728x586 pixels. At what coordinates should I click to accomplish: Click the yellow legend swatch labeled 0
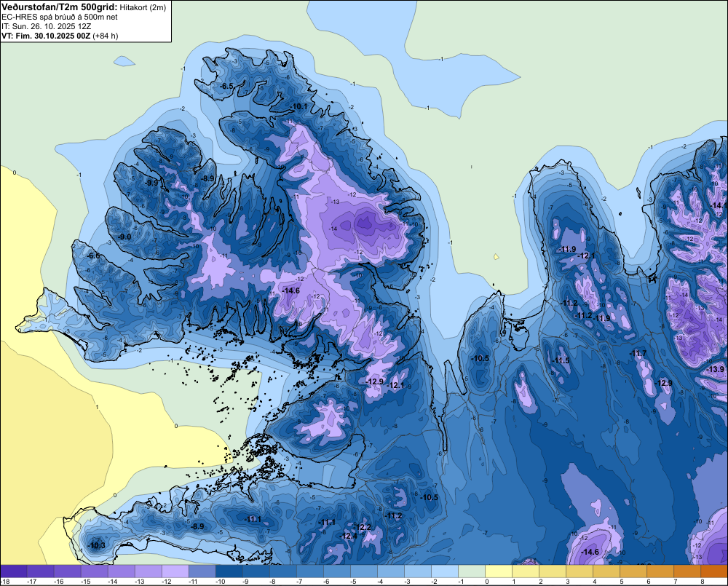[x=499, y=571]
